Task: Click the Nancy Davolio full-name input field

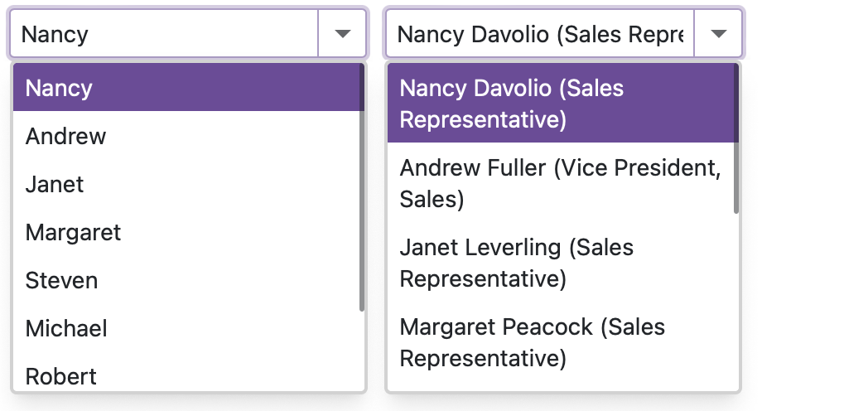Action: pos(539,34)
